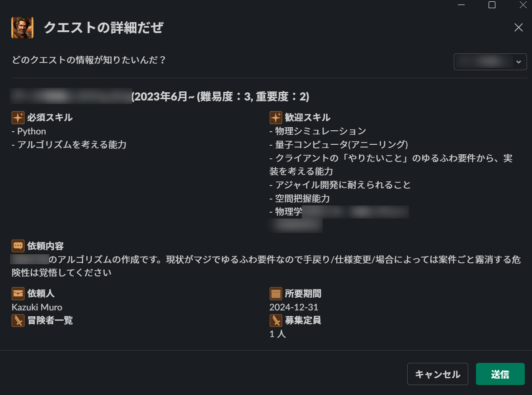Click the dialog title クエストの詳細だぜ
The width and height of the screenshot is (532, 395).
(103, 28)
